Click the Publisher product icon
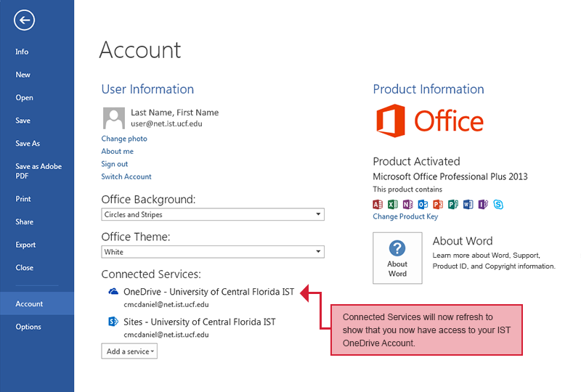 [x=452, y=204]
